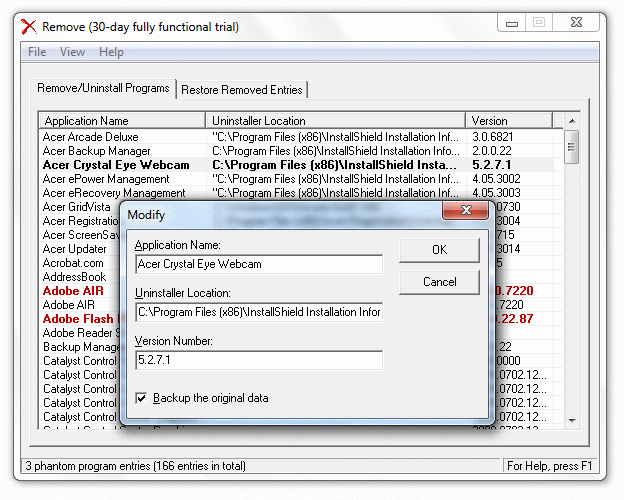Click status bar phantom program entries text
The width and height of the screenshot is (624, 500).
point(135,466)
